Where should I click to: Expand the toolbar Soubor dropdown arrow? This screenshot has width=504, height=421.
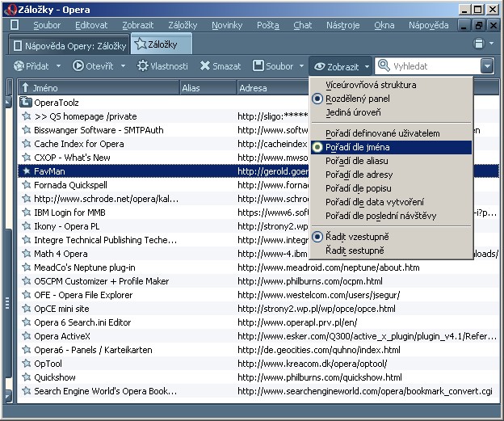(301, 66)
